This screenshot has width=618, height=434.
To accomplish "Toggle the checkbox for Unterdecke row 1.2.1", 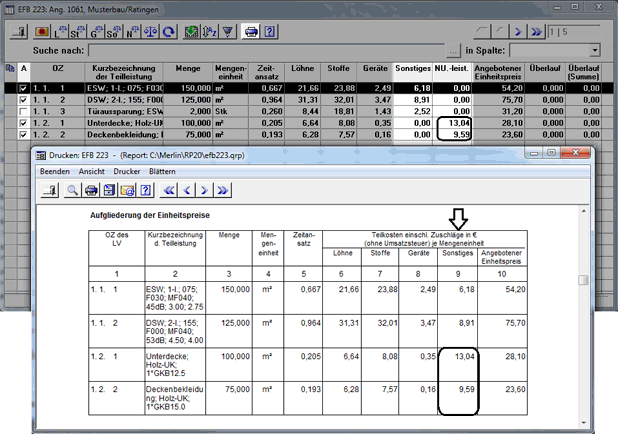I will coord(24,123).
